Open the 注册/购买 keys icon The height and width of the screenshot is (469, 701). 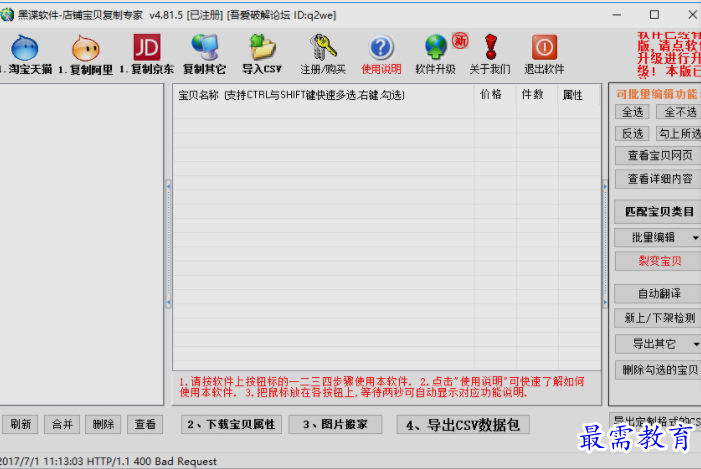click(323, 47)
